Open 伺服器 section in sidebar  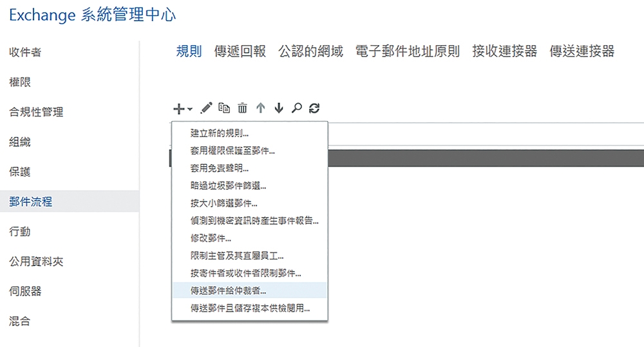(25, 291)
